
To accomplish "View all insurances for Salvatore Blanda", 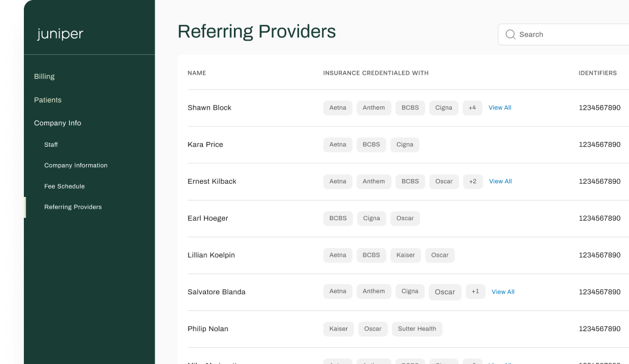I will tap(503, 292).
